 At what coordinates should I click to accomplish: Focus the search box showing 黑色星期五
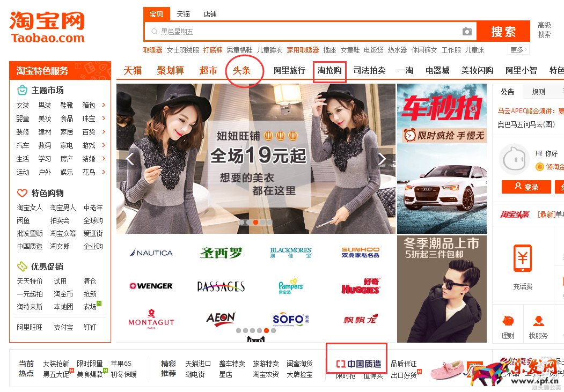point(311,32)
